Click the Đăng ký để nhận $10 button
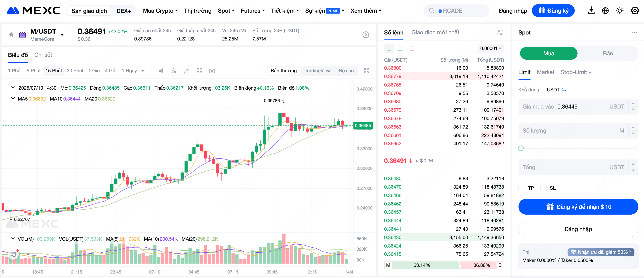This screenshot has height=278, width=644. coord(578,207)
